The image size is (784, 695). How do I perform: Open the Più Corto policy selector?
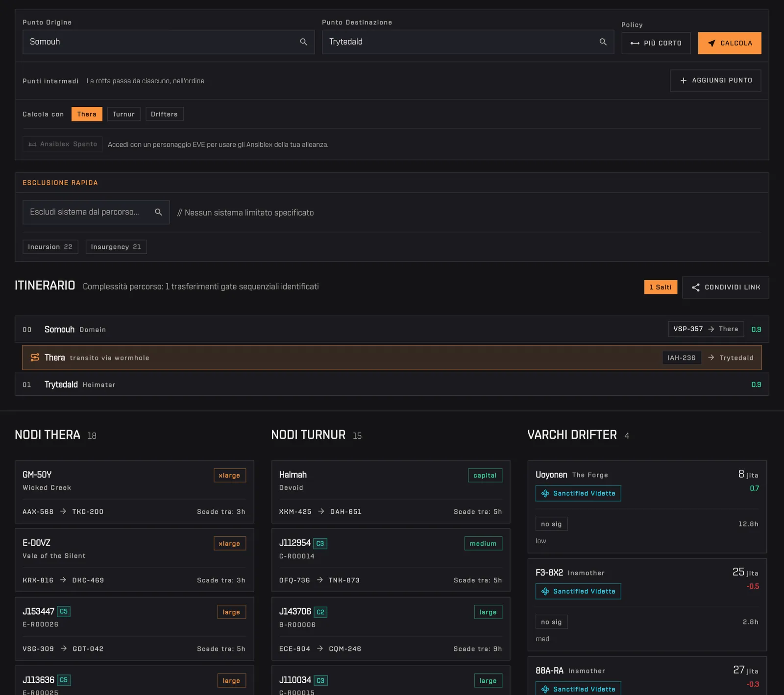656,43
